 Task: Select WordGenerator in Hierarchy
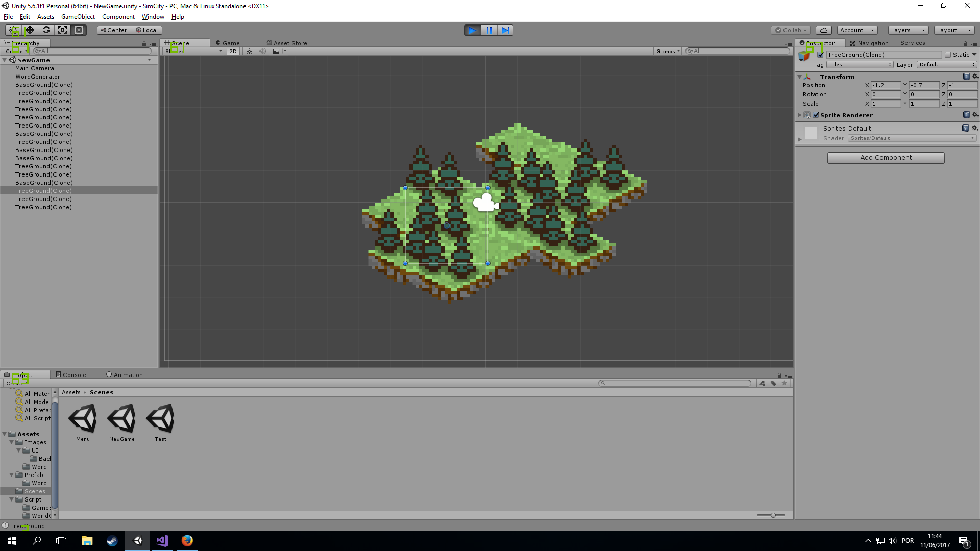point(38,77)
